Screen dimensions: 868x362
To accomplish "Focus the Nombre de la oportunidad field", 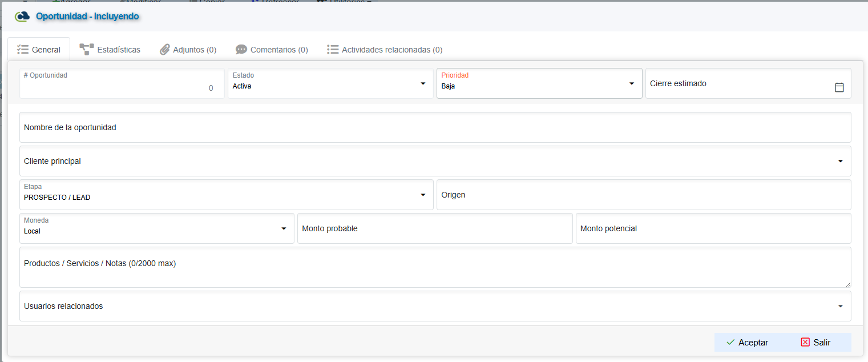I will [x=435, y=127].
